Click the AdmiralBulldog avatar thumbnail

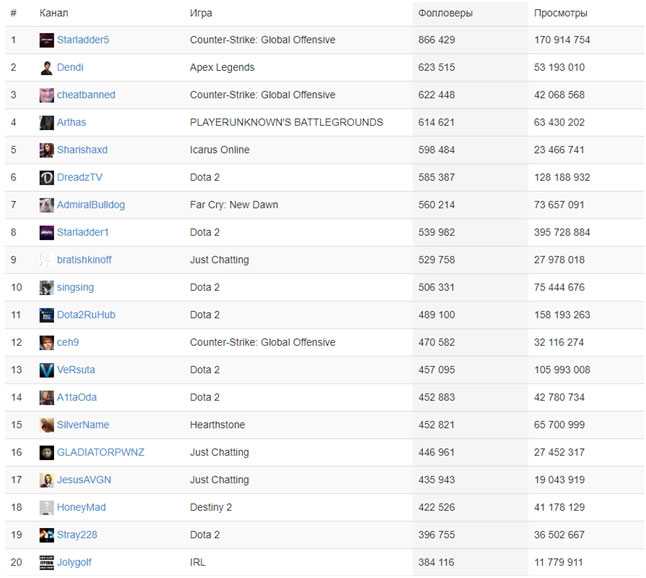pyautogui.click(x=47, y=205)
